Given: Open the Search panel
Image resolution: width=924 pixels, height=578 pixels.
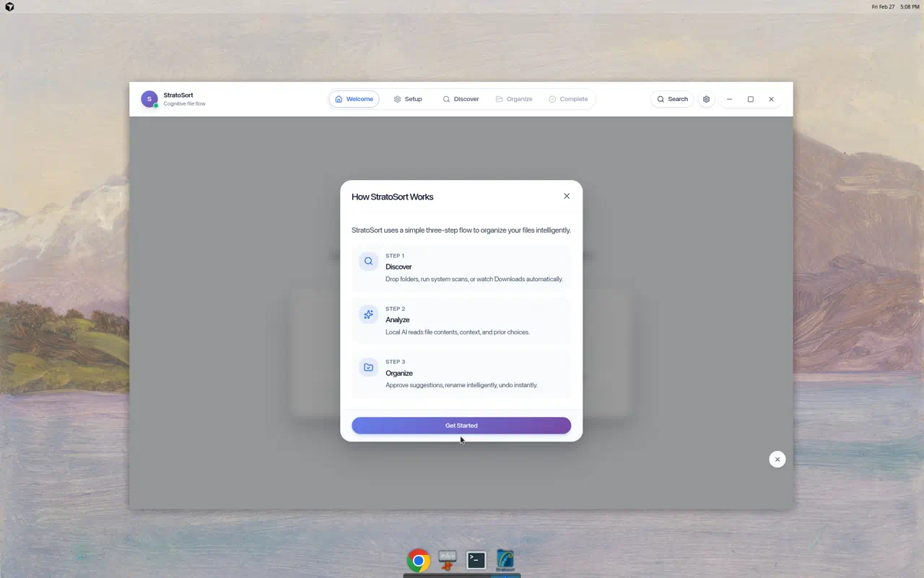Looking at the screenshot, I should (672, 99).
